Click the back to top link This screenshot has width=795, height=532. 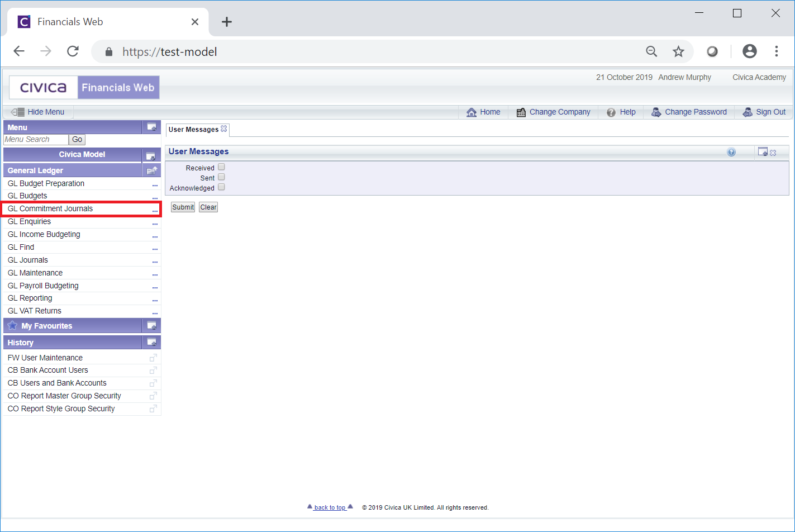pos(330,507)
